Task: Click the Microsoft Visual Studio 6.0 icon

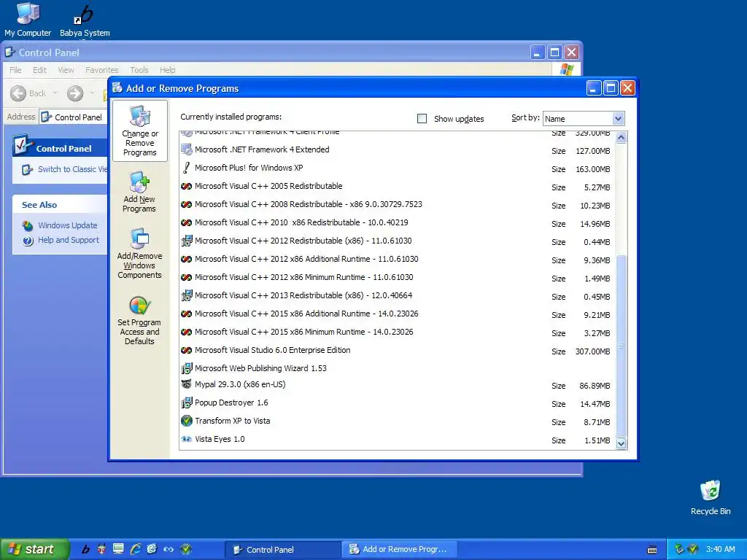Action: [186, 351]
